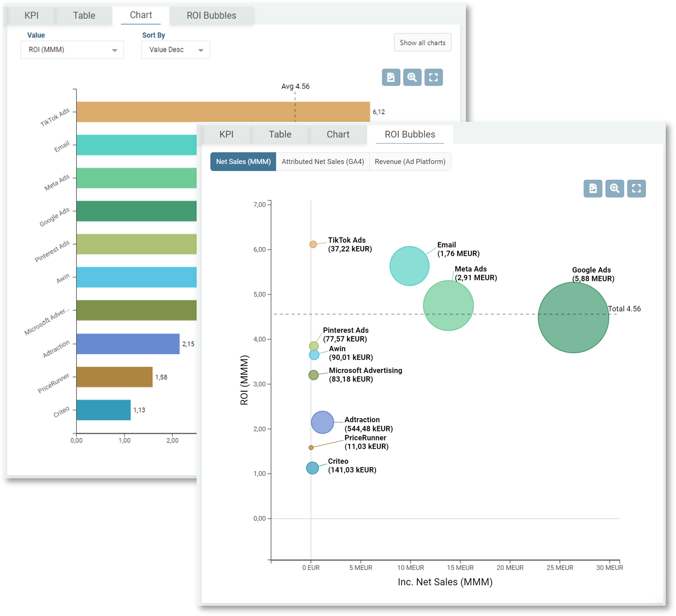Click the Criteo bar valued 1,13

(x=103, y=410)
